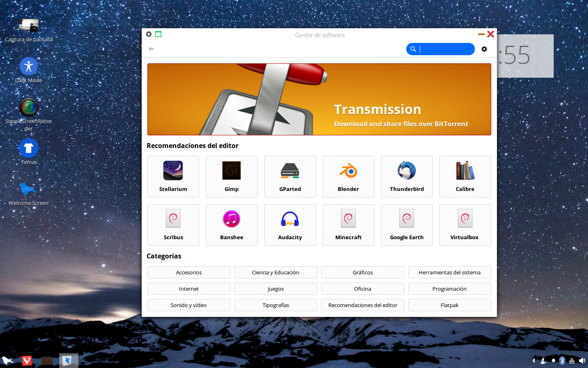Open the Stellarium app tile
The width and height of the screenshot is (588, 368).
click(x=173, y=176)
